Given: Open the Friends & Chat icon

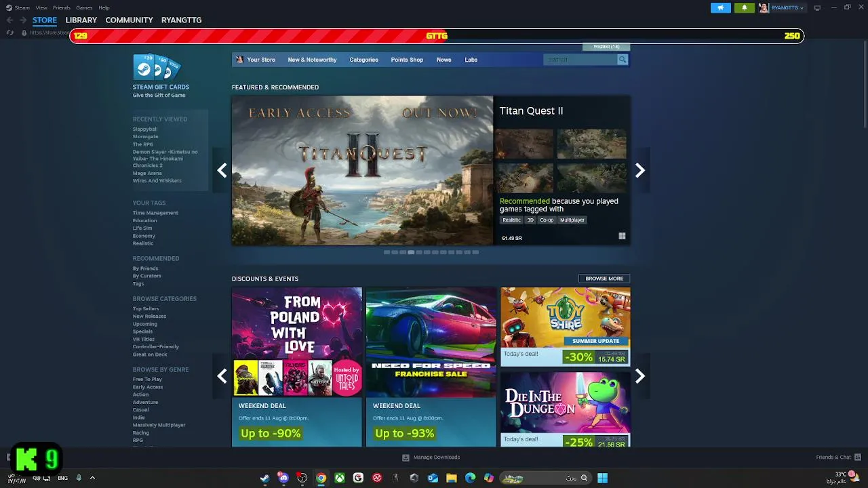Looking at the screenshot, I should click(x=858, y=457).
